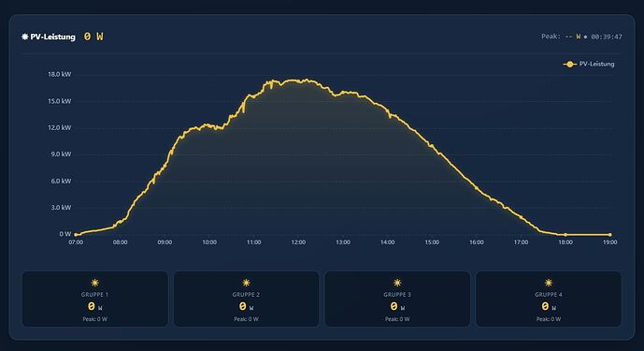The width and height of the screenshot is (644, 351).
Task: Click the 13:00 time axis label
Action: point(343,242)
